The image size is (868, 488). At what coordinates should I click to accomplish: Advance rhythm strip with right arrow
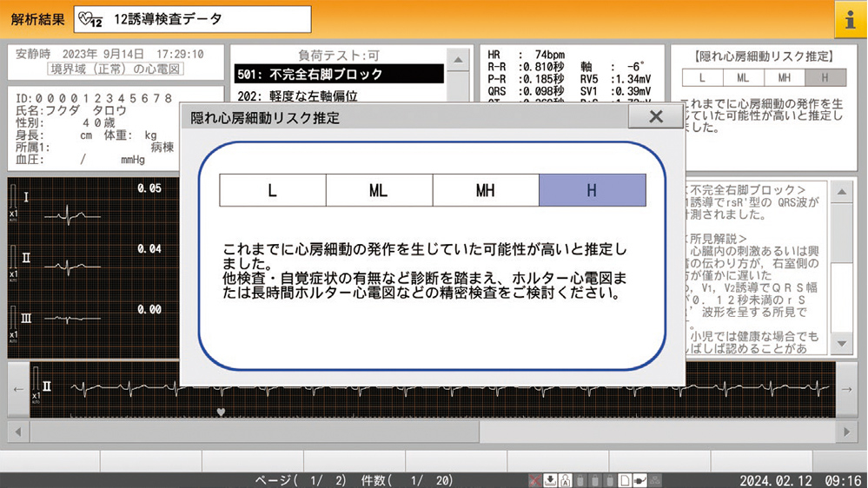[846, 390]
